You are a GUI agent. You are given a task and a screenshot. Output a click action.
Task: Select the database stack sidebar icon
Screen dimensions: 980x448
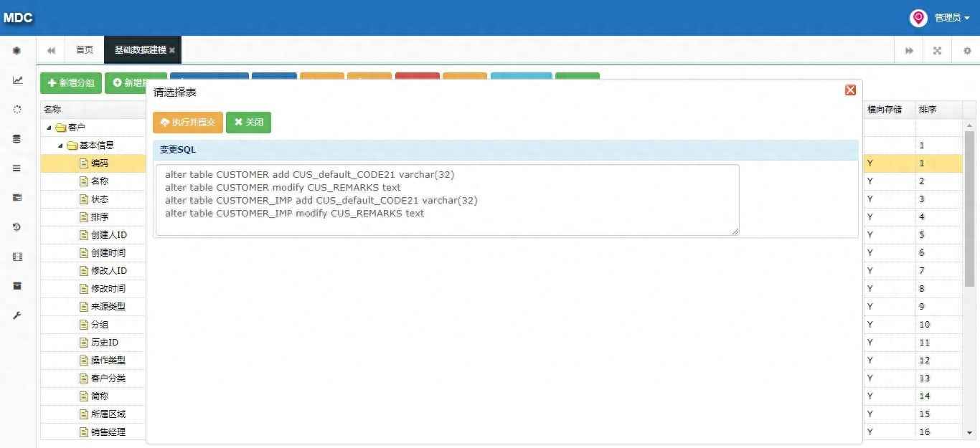coord(17,139)
